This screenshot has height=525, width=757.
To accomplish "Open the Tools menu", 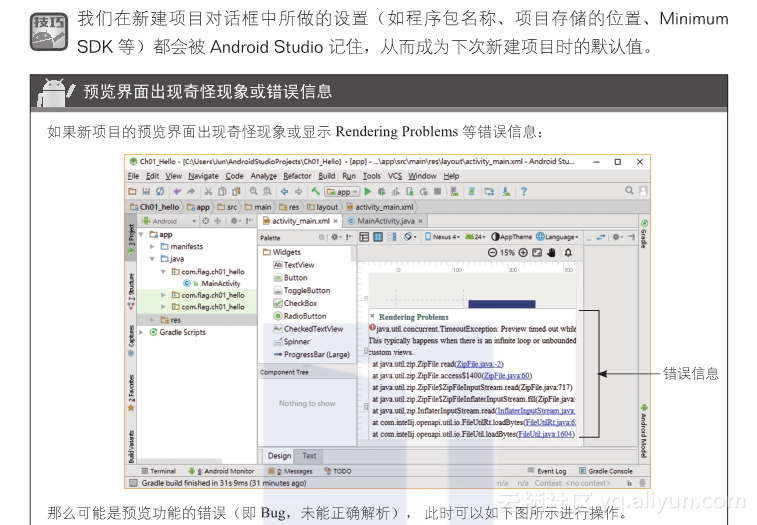I will [371, 176].
